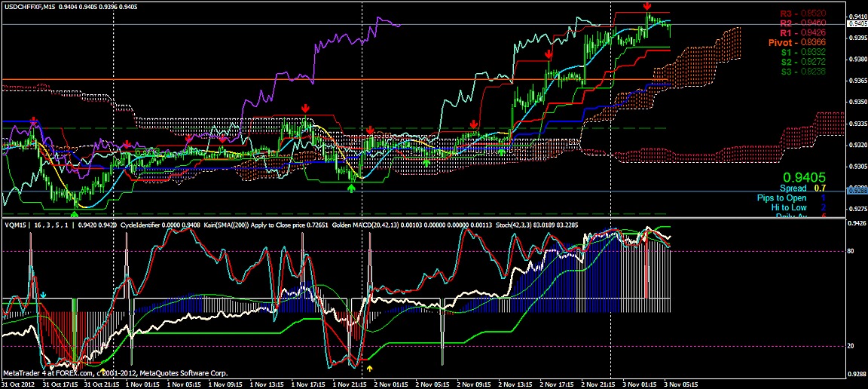Image resolution: width=868 pixels, height=389 pixels.
Task: Click the red sell arrow at chart top right
Action: [x=647, y=6]
